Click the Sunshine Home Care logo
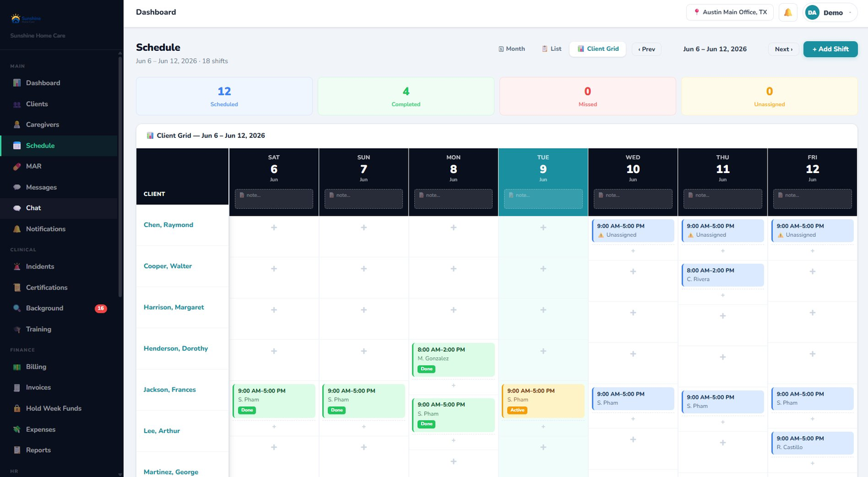The image size is (868, 477). (x=25, y=19)
